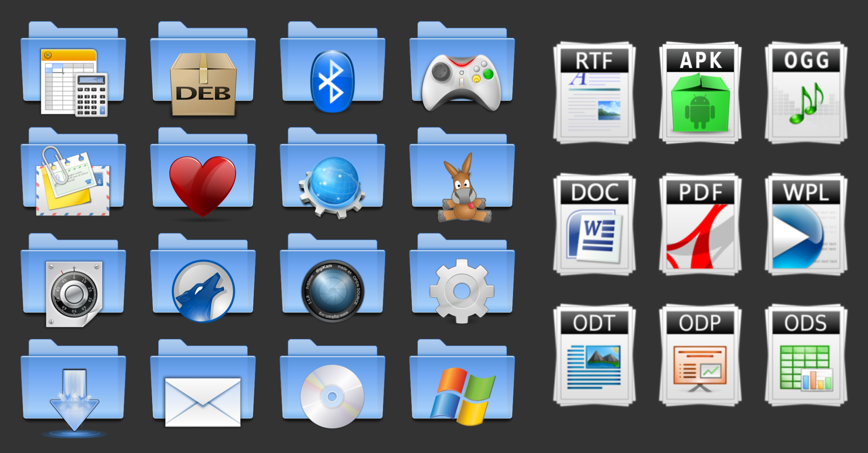Select the APK Android package file icon

[x=700, y=93]
